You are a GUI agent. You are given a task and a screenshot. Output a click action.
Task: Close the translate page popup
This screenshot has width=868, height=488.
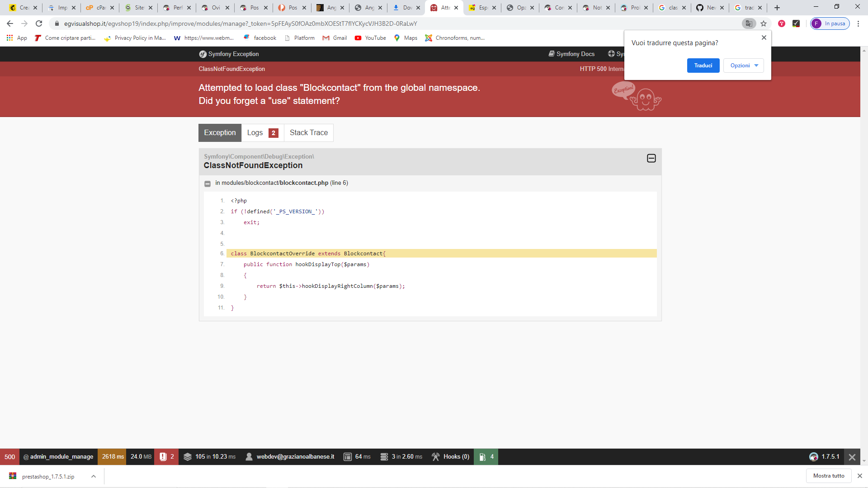click(x=764, y=38)
